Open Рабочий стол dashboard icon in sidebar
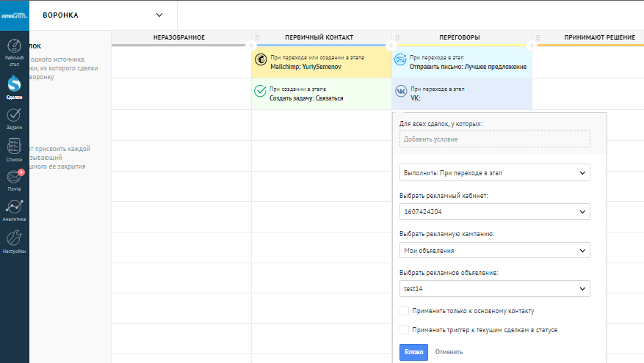The image size is (644, 363). (x=14, y=50)
